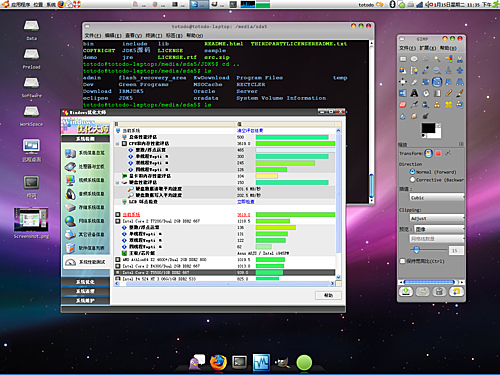
Task: Open the GIMP 扩展(X) menu
Action: pos(427,48)
